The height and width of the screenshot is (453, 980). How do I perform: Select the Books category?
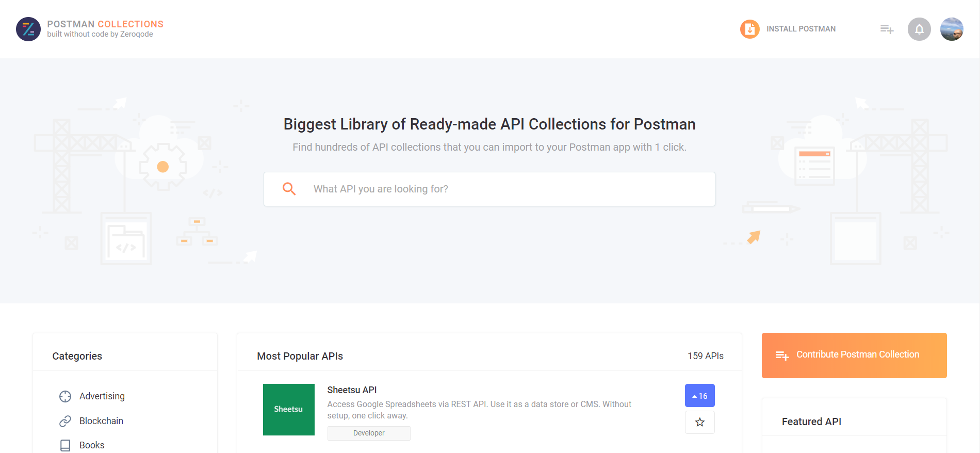tap(92, 445)
